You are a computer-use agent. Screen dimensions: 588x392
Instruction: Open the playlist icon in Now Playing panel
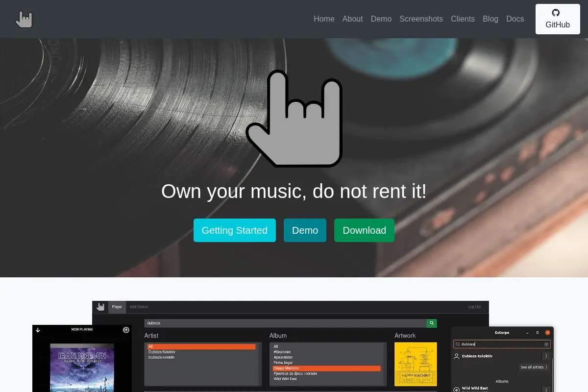coord(126,330)
